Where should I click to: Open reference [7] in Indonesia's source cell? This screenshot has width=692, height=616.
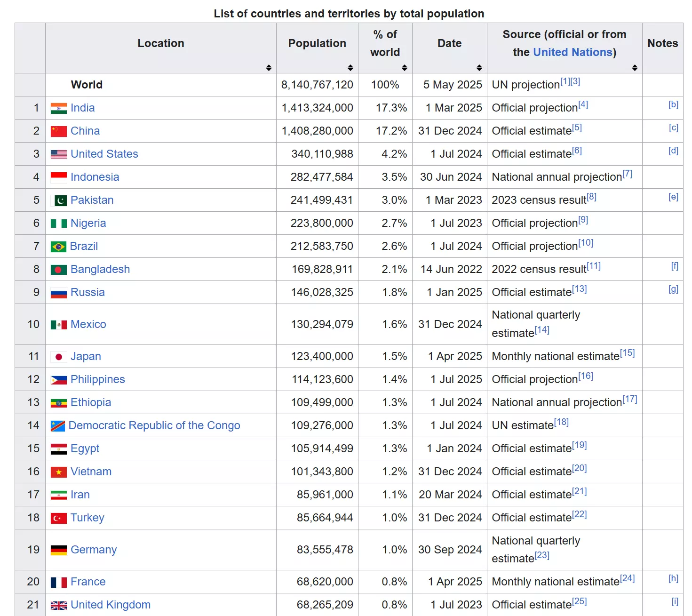click(628, 174)
